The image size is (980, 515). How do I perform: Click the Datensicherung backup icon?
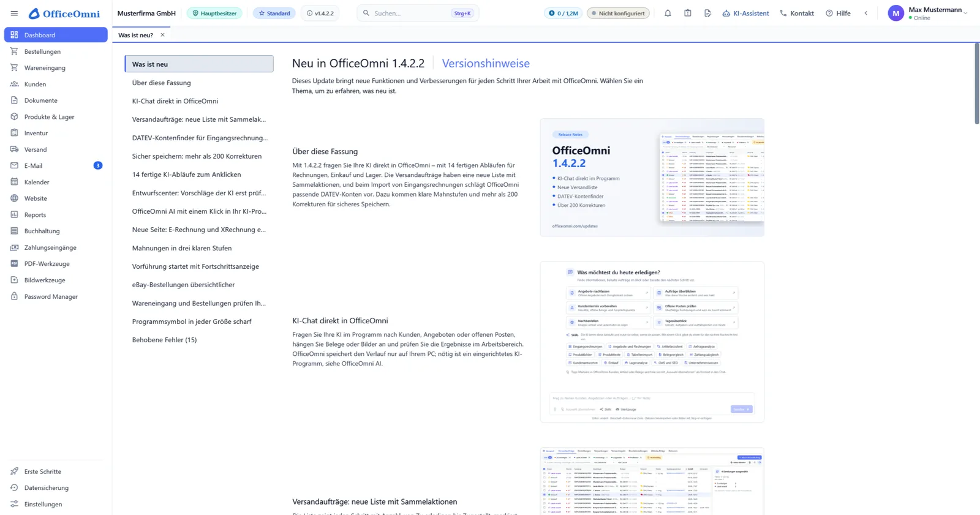tap(14, 488)
